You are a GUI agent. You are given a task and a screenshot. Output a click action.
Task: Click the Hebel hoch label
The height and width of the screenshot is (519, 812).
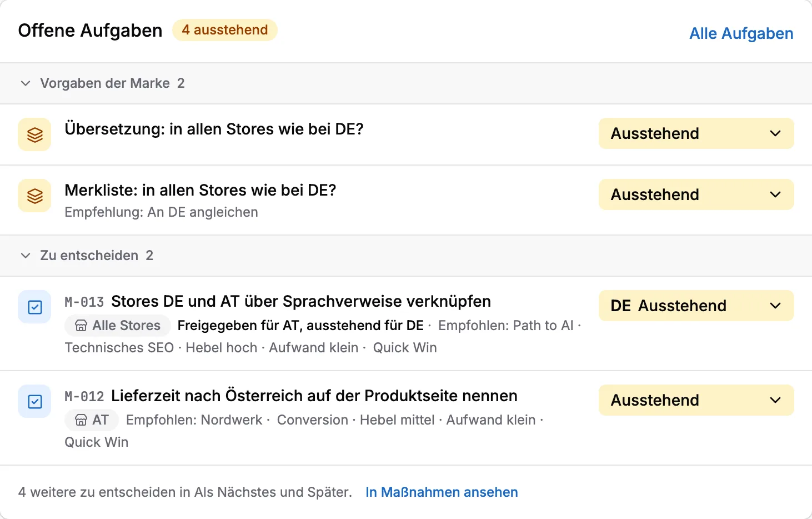click(x=222, y=348)
